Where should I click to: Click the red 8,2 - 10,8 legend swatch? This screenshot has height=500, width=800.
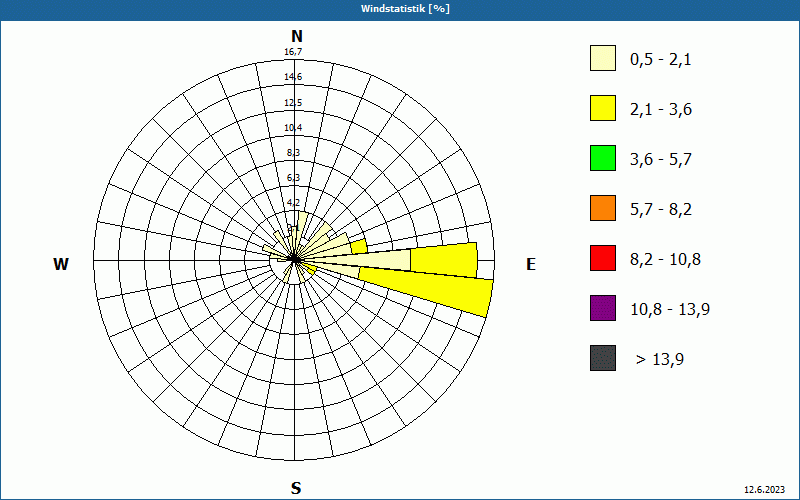click(x=603, y=258)
